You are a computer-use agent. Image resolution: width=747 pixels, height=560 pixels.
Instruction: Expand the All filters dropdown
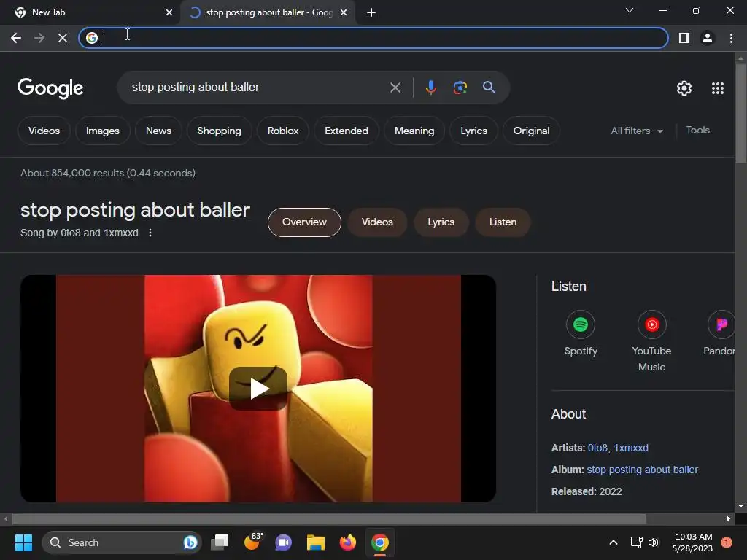[x=636, y=131]
